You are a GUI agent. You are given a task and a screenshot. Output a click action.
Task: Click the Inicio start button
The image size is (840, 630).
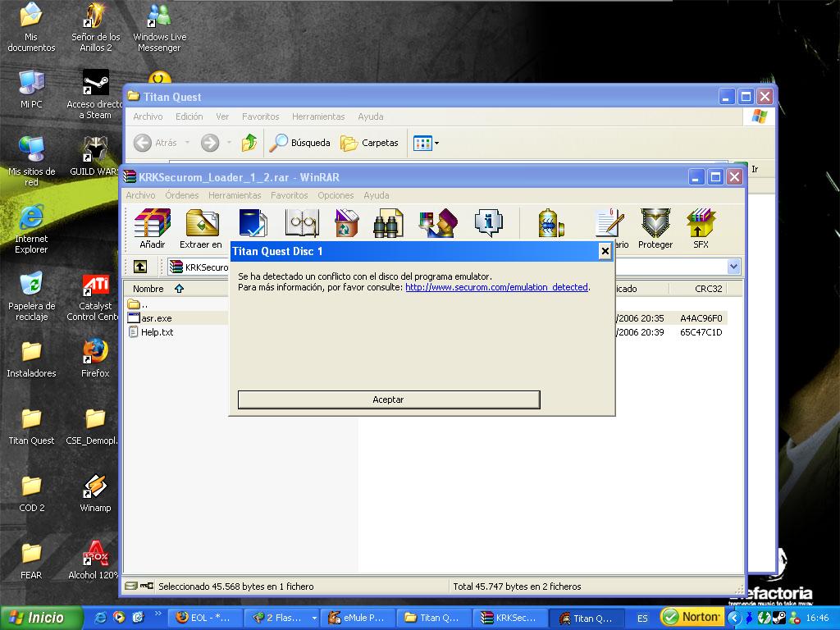point(41,618)
